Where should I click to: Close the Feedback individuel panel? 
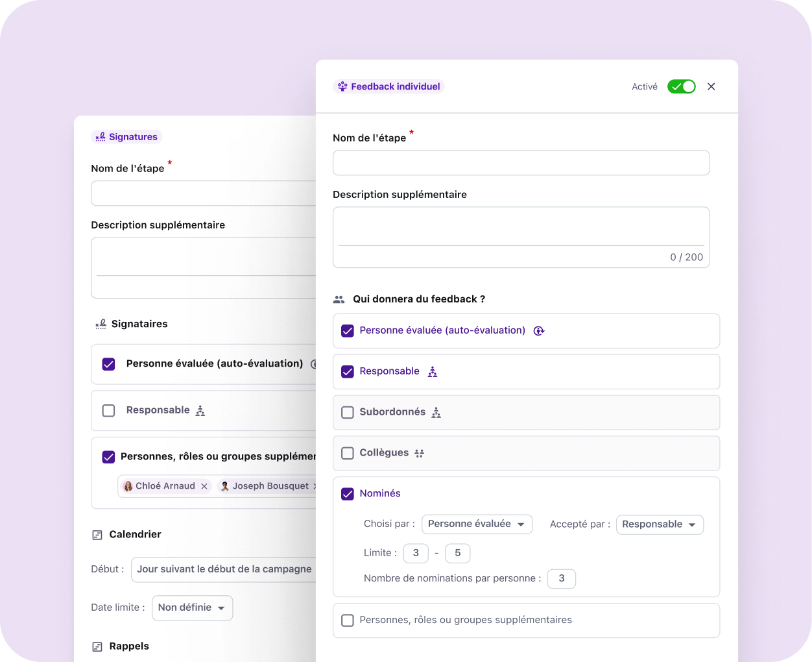[711, 86]
